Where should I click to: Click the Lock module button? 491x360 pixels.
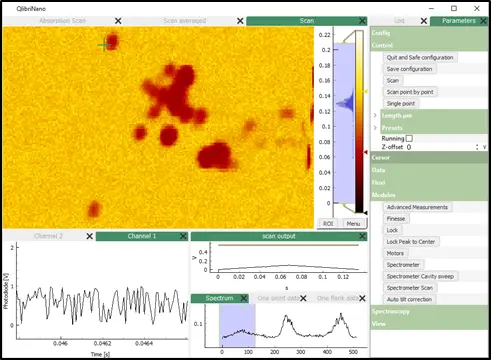392,230
